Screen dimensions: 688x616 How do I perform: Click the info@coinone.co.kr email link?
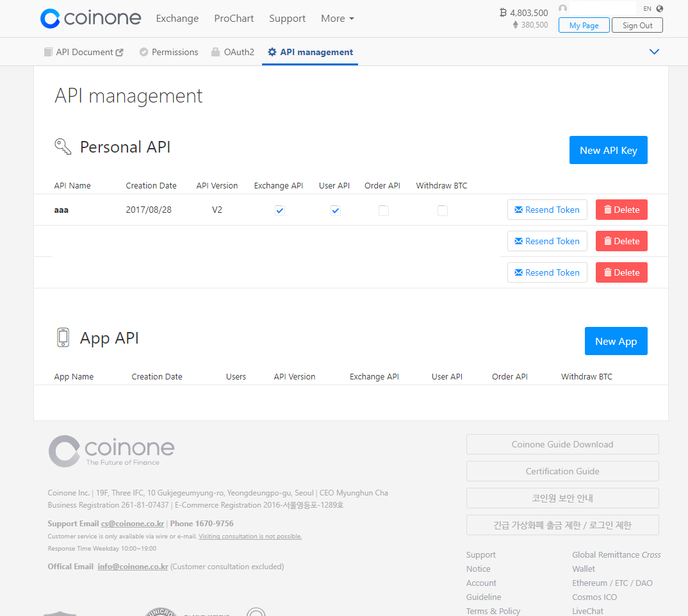pyautogui.click(x=133, y=567)
